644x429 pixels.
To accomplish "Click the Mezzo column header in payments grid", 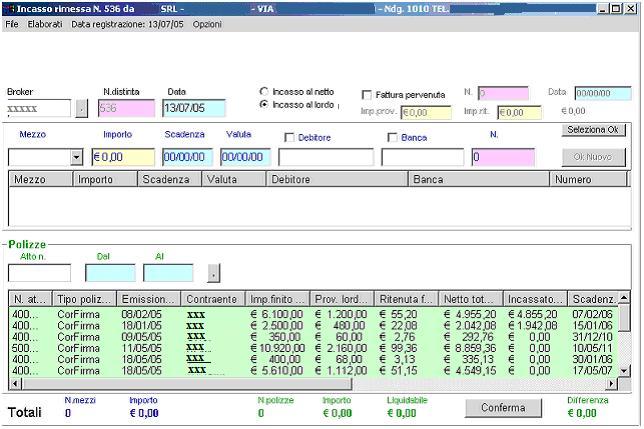I will (x=40, y=179).
